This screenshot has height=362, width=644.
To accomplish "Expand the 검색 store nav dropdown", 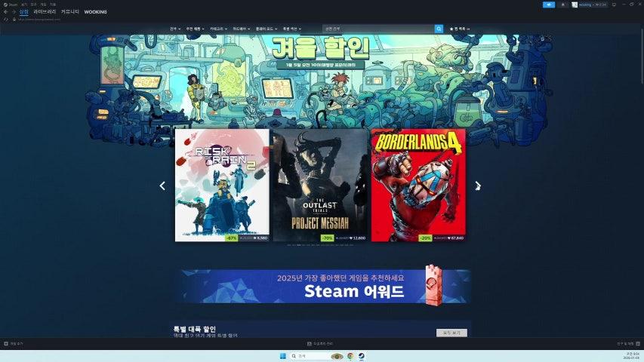I will 175,29.
